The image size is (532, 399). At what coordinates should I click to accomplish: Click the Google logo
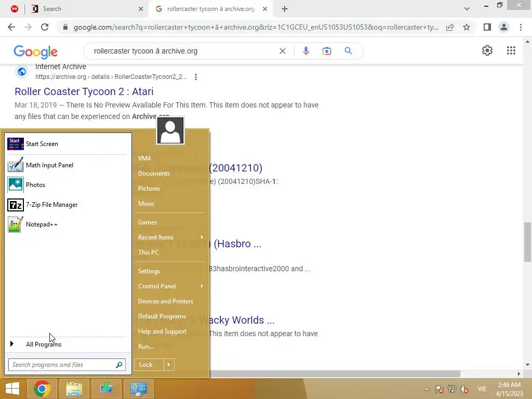point(36,51)
